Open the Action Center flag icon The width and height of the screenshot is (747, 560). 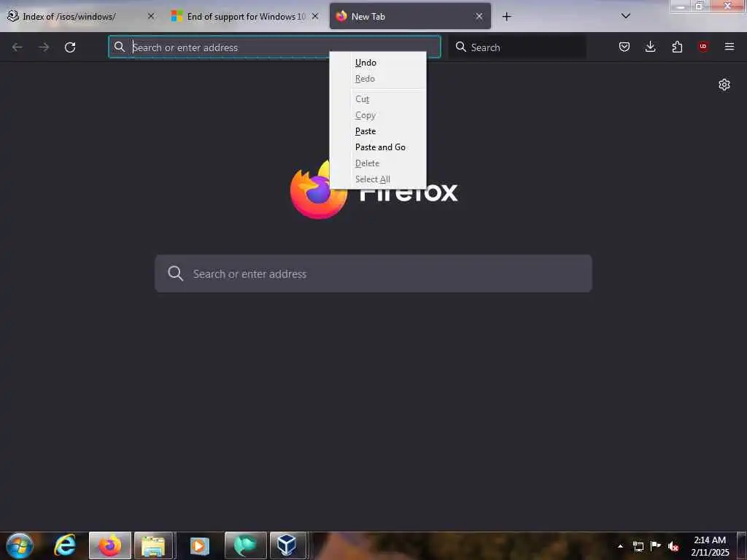pyautogui.click(x=656, y=545)
